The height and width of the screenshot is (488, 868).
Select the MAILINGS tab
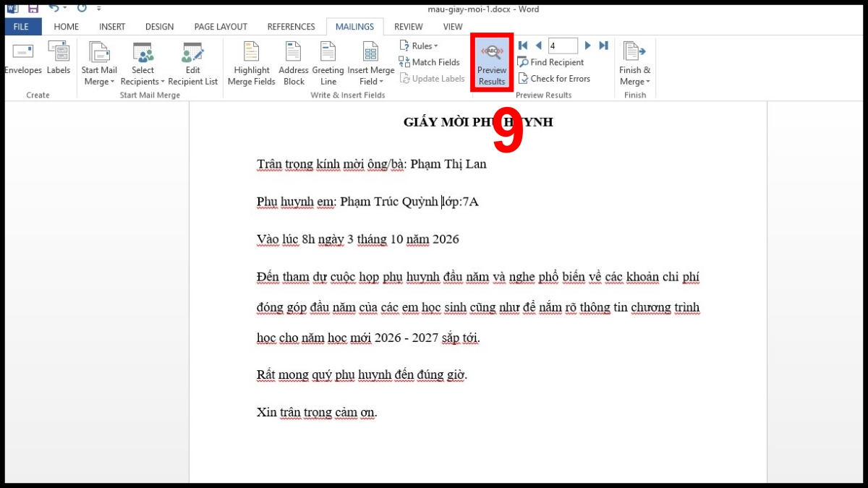pyautogui.click(x=355, y=27)
